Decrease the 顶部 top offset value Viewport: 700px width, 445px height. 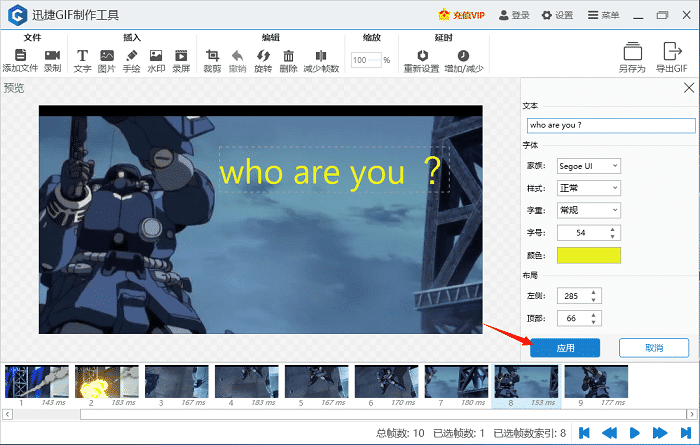tap(593, 322)
